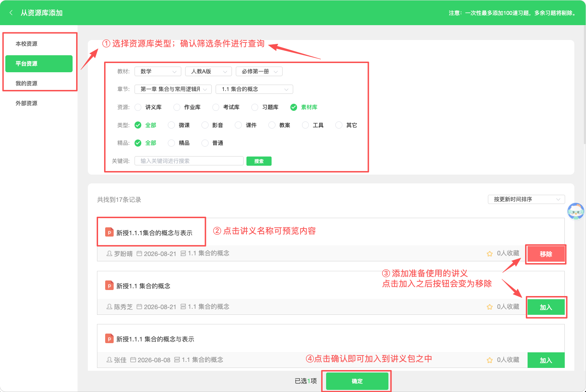Switch to 本校资源 in sidebar

pyautogui.click(x=39, y=44)
